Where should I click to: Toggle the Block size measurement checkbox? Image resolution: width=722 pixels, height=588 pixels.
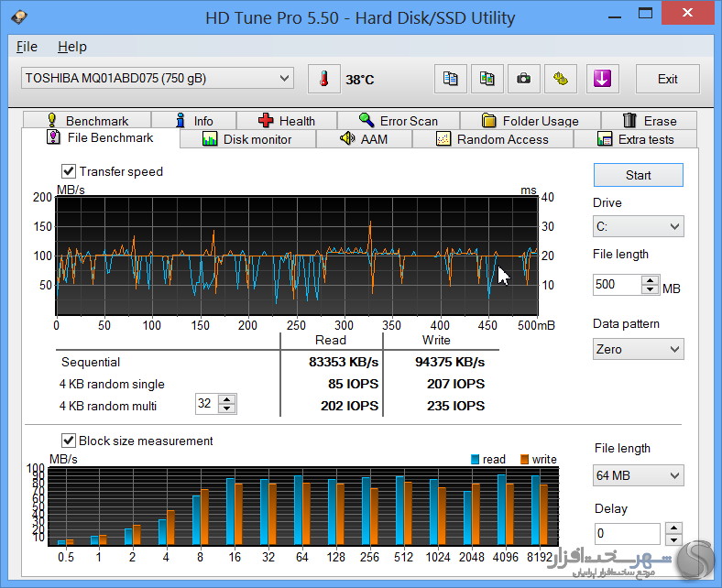click(69, 441)
